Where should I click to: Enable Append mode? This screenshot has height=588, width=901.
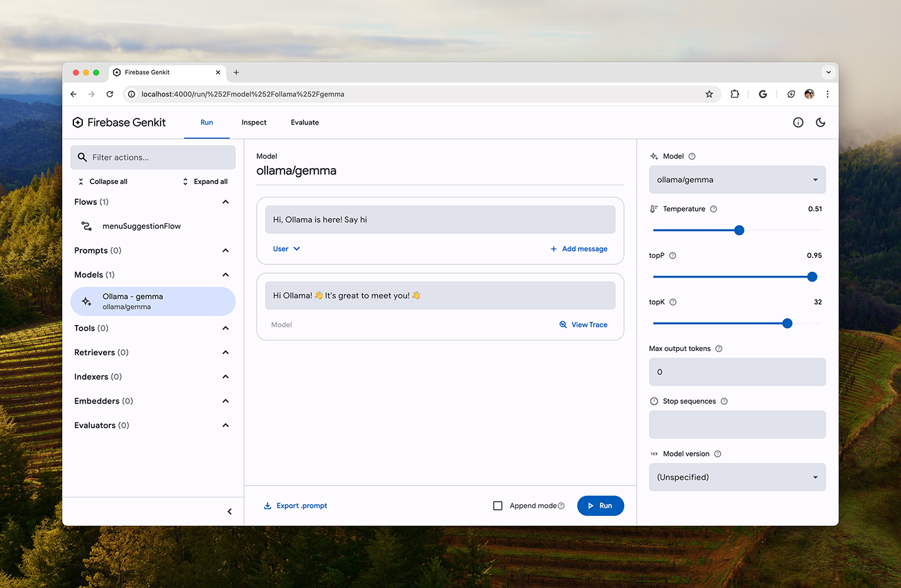coord(498,505)
